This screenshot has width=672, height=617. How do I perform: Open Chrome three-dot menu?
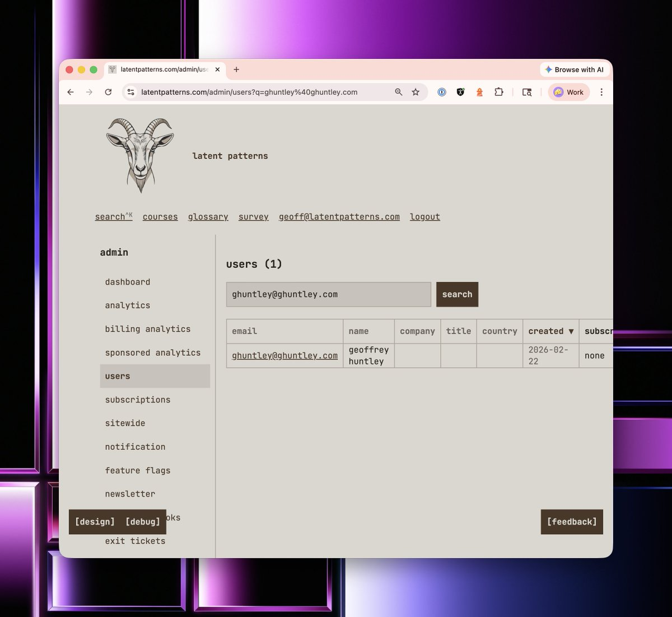pyautogui.click(x=601, y=92)
